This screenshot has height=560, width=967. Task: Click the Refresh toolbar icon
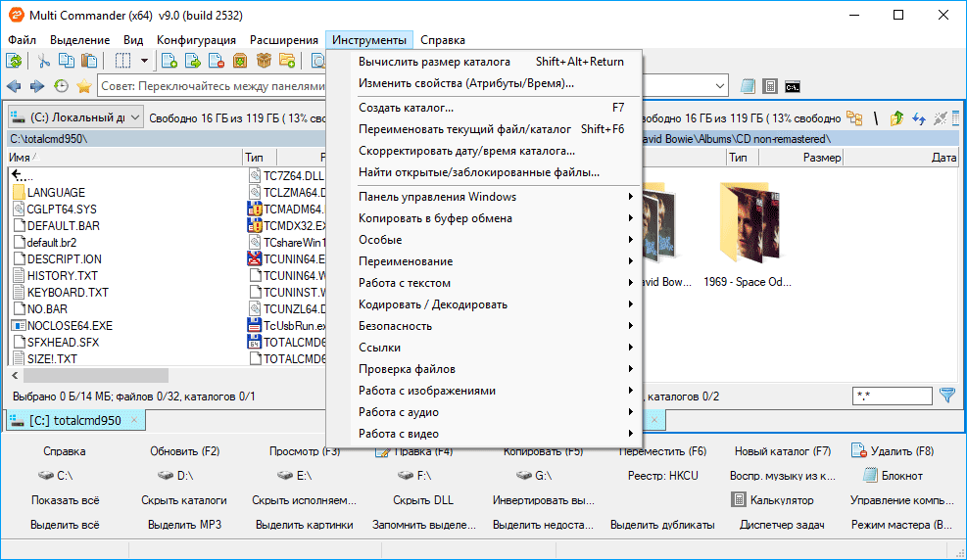point(14,61)
